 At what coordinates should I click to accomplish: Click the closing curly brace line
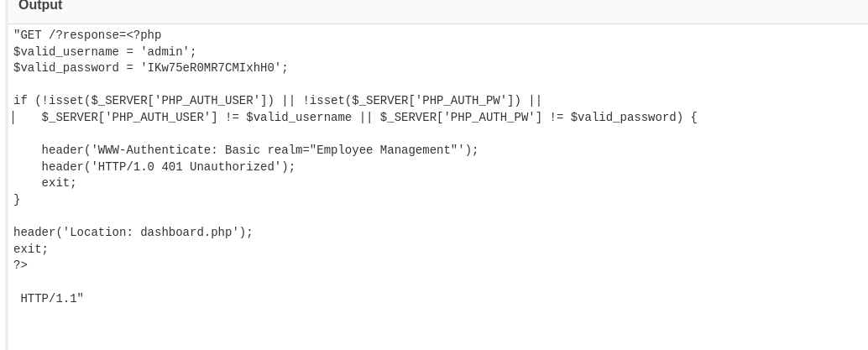click(x=17, y=200)
